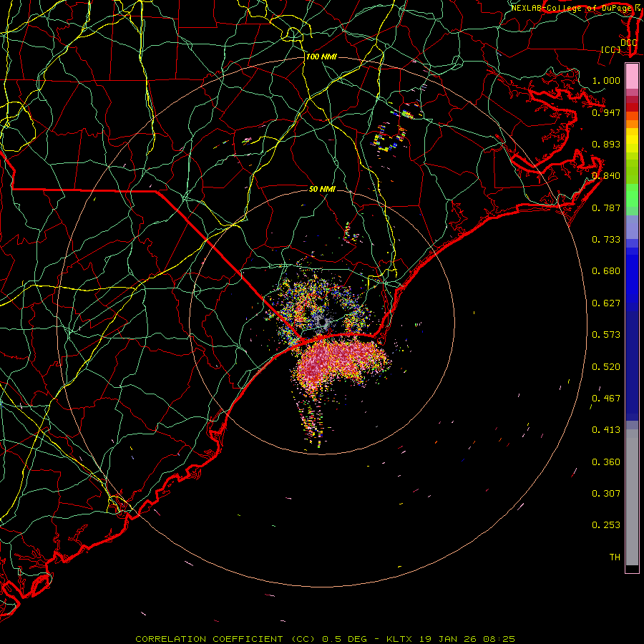Click the TH threshold label
644x644 pixels.
tap(615, 557)
